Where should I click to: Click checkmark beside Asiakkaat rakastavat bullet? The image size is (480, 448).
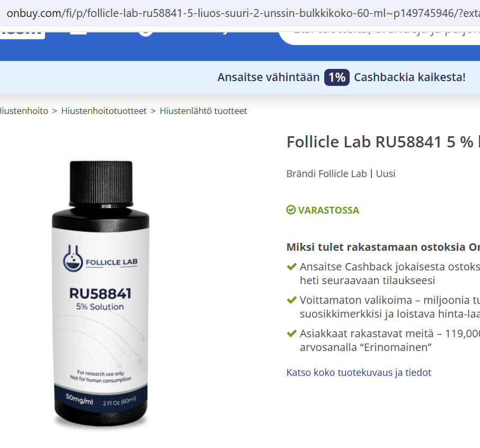coord(292,333)
